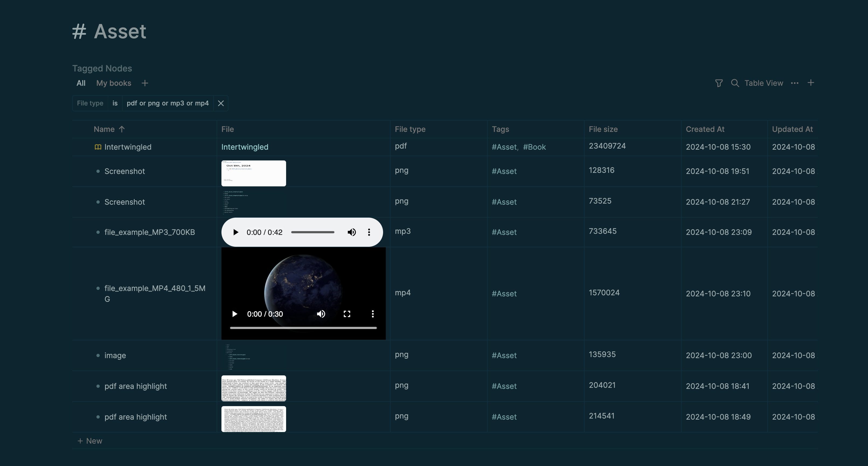Click the search magnifier icon
868x466 pixels.
pyautogui.click(x=735, y=83)
